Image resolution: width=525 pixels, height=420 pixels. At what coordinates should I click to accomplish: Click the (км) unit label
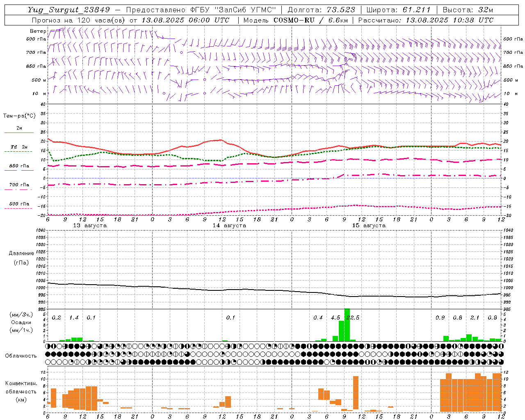pos(21,400)
